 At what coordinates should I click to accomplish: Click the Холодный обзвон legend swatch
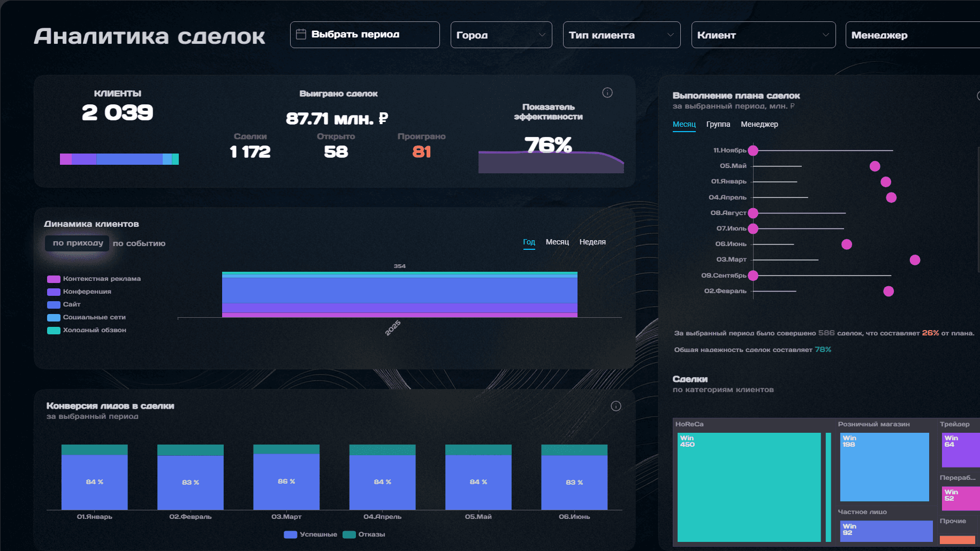pos(54,330)
